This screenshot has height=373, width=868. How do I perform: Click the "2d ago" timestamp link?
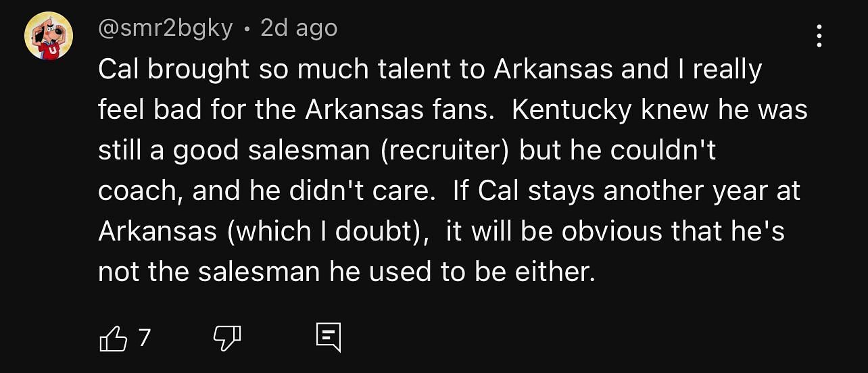[x=299, y=28]
